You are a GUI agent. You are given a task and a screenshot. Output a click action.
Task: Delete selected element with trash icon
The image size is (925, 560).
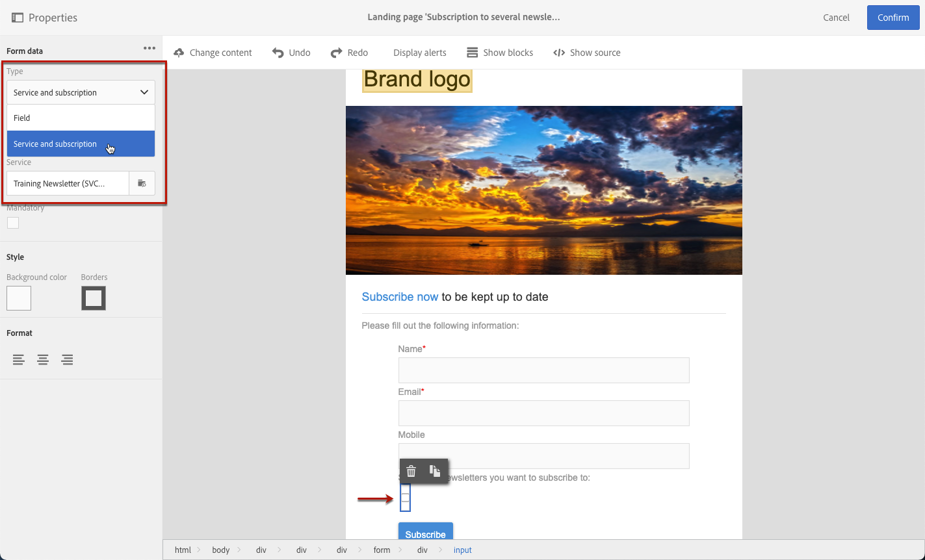click(x=411, y=472)
